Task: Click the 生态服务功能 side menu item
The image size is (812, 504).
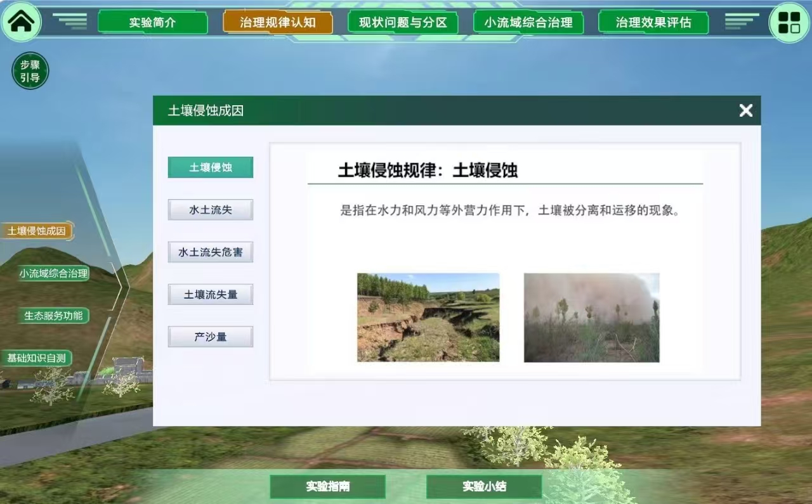Action: pos(53,316)
